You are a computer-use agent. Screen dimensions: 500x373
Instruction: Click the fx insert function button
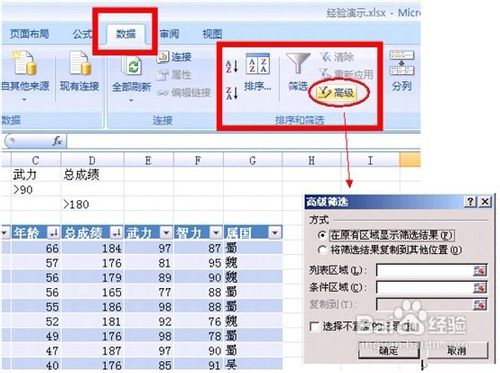point(57,141)
